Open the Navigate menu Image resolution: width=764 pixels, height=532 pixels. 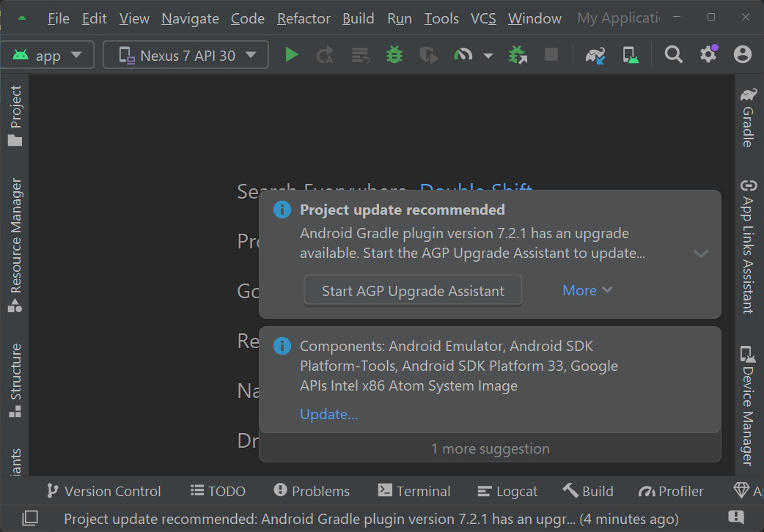pyautogui.click(x=190, y=18)
